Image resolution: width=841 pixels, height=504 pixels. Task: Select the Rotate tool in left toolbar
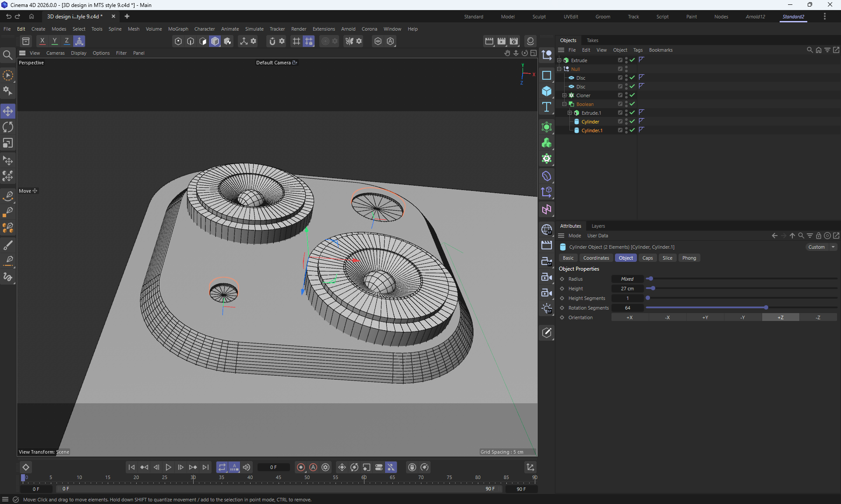[x=8, y=127]
